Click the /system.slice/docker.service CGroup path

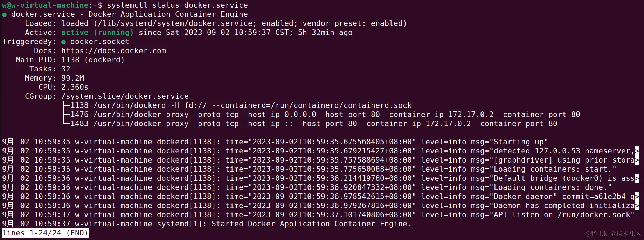coord(125,96)
